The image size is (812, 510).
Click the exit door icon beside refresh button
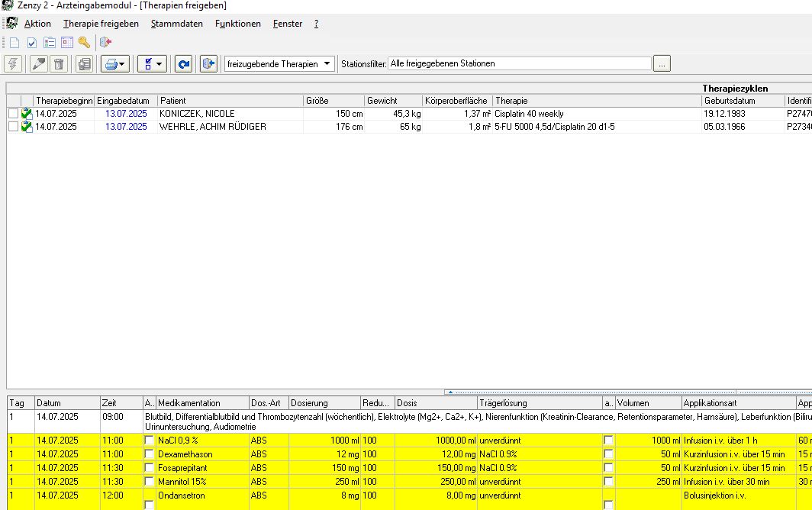click(x=208, y=64)
